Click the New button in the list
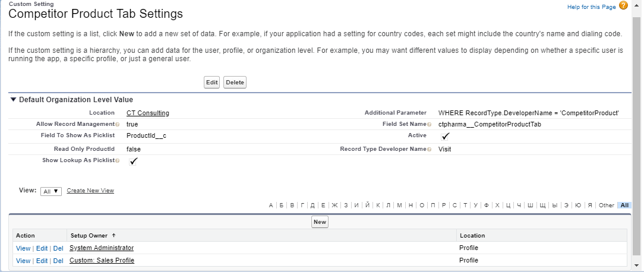Screen dimensions: 644x272 point(320,222)
